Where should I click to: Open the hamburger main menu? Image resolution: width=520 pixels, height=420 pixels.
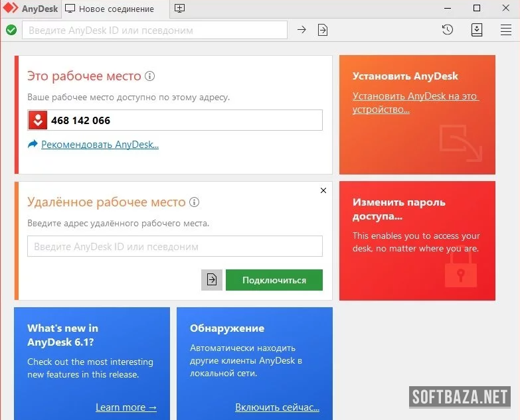coord(505,30)
